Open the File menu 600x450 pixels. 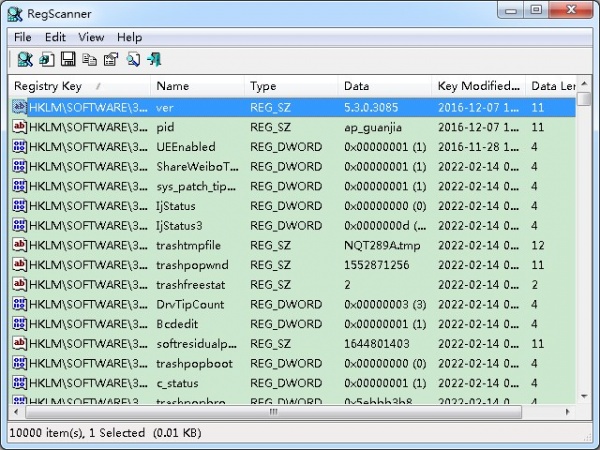click(23, 37)
